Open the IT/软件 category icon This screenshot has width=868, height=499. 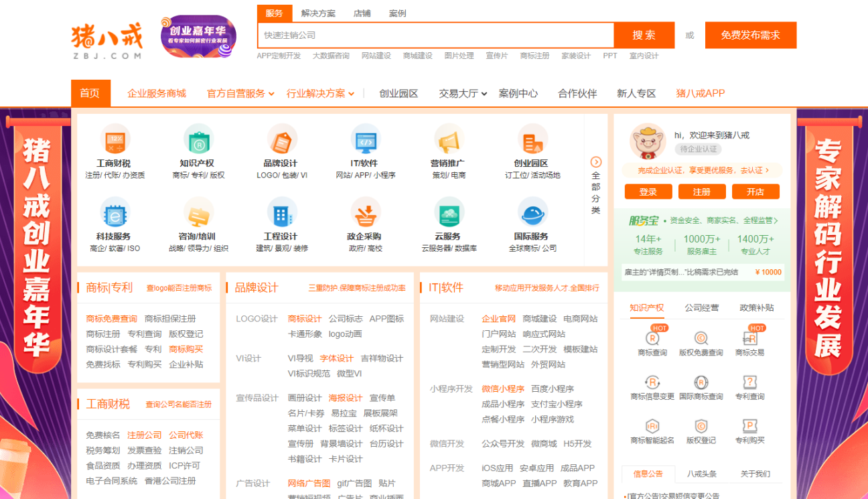366,140
